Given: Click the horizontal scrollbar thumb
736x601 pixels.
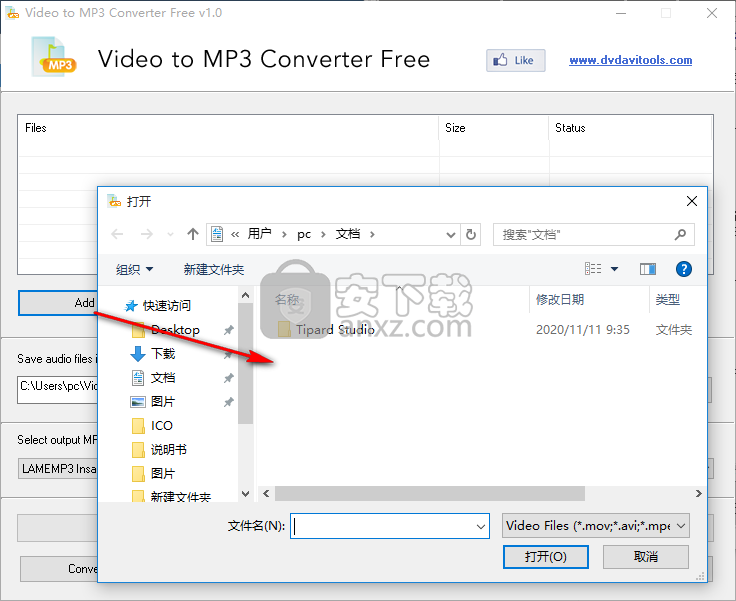Looking at the screenshot, I should tap(429, 493).
